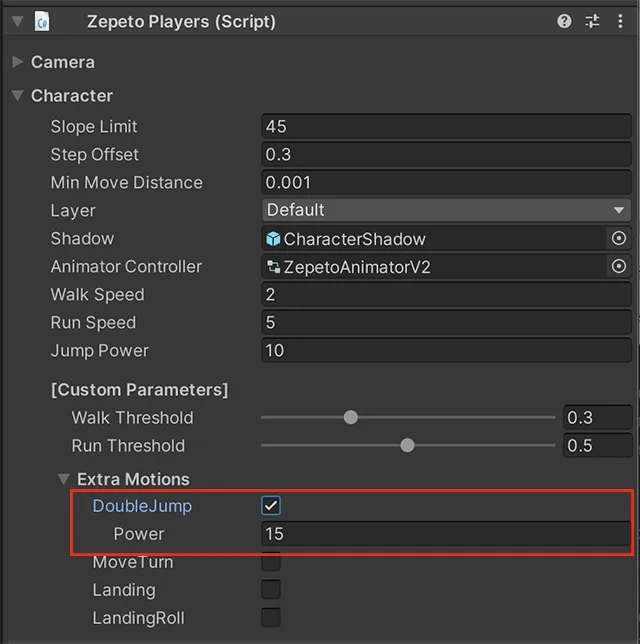Enable the Landing checkbox

click(x=271, y=589)
